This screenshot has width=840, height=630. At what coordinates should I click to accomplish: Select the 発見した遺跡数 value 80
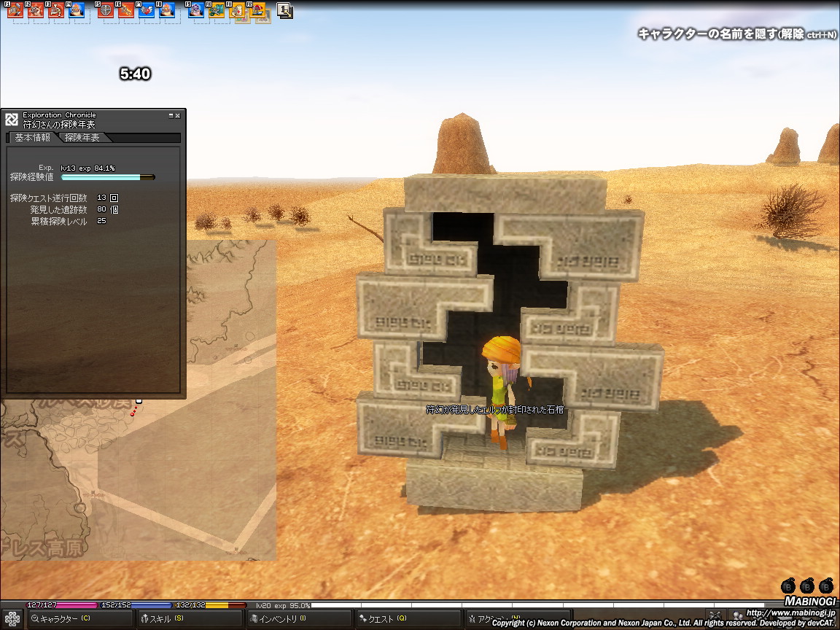coord(102,209)
